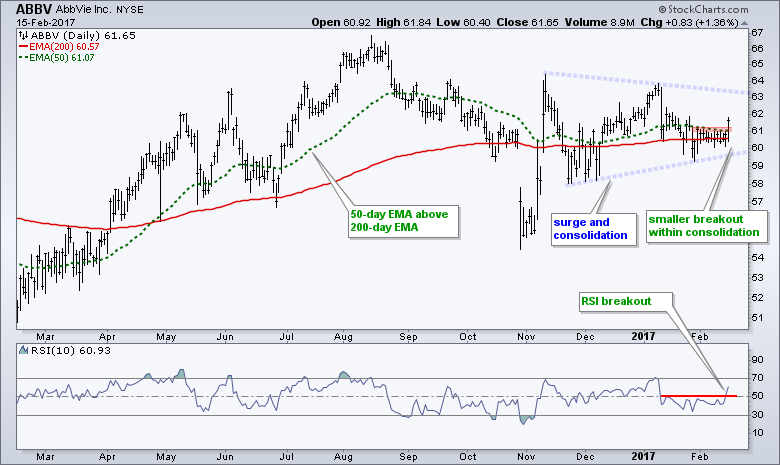Click the small triangle after the Chg value
Screen dimensions: 780x465
coord(744,23)
